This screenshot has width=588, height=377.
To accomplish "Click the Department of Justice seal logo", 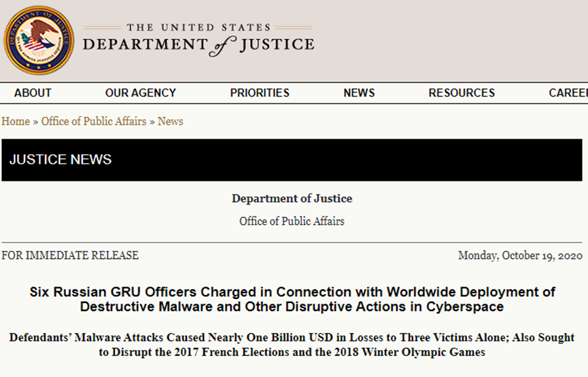I will point(39,40).
